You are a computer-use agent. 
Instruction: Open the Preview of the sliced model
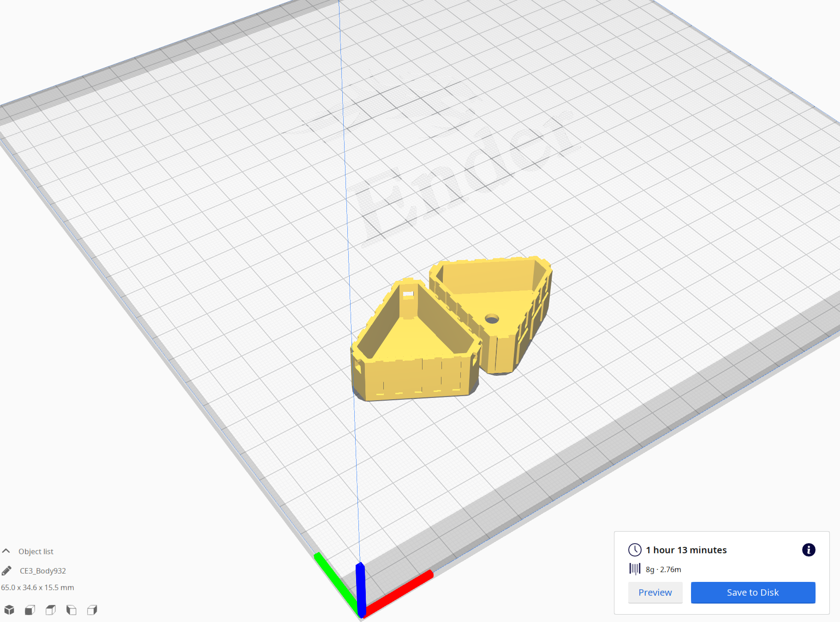[655, 592]
